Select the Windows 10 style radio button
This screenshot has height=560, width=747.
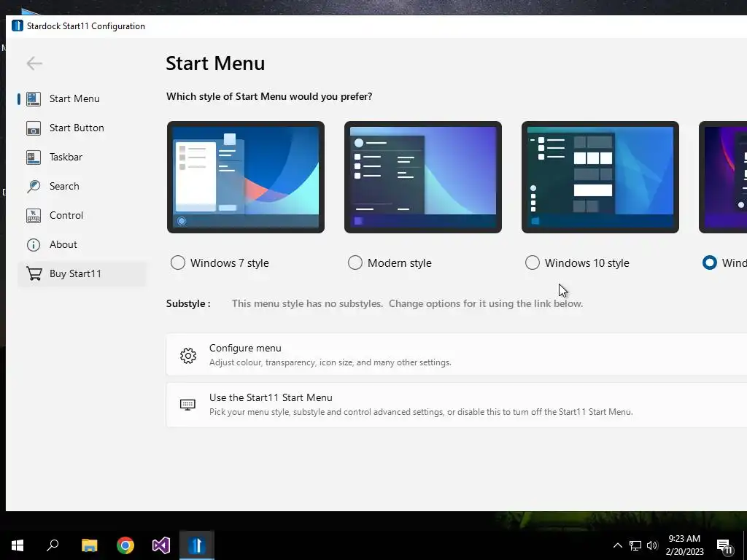pyautogui.click(x=532, y=262)
